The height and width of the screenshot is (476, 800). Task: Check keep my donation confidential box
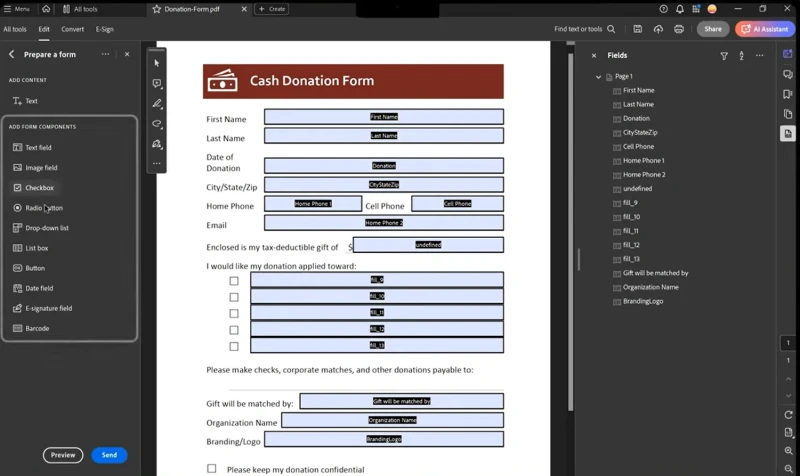click(211, 468)
